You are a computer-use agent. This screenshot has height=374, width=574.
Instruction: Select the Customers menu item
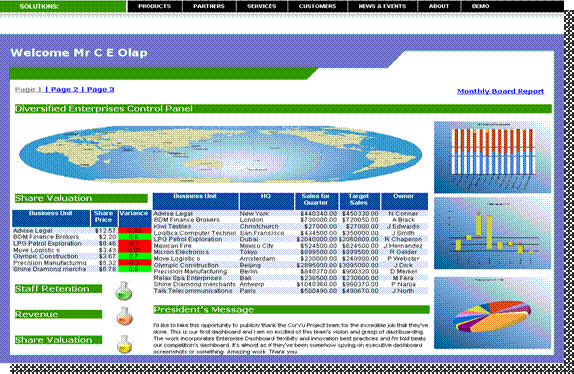click(317, 6)
